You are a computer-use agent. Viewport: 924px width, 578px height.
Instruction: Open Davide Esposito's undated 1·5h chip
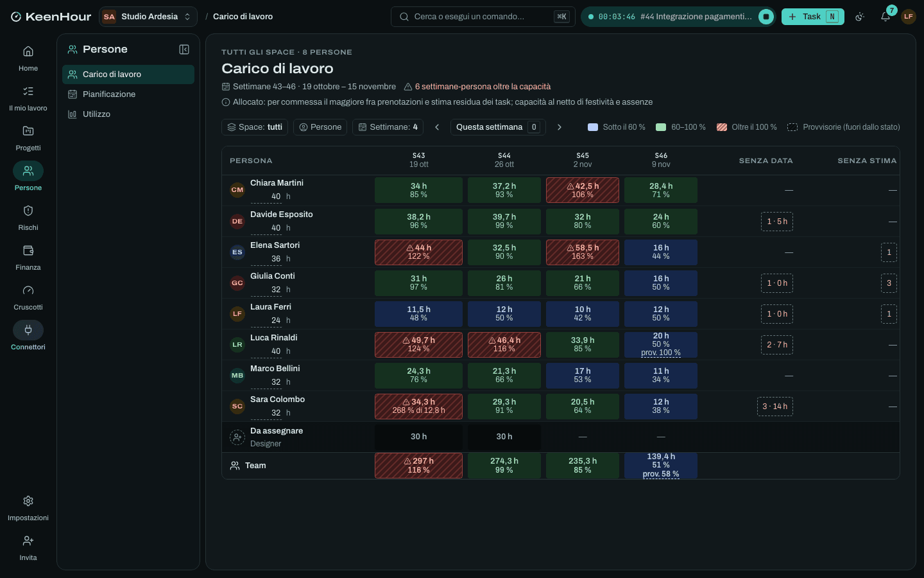click(x=777, y=222)
